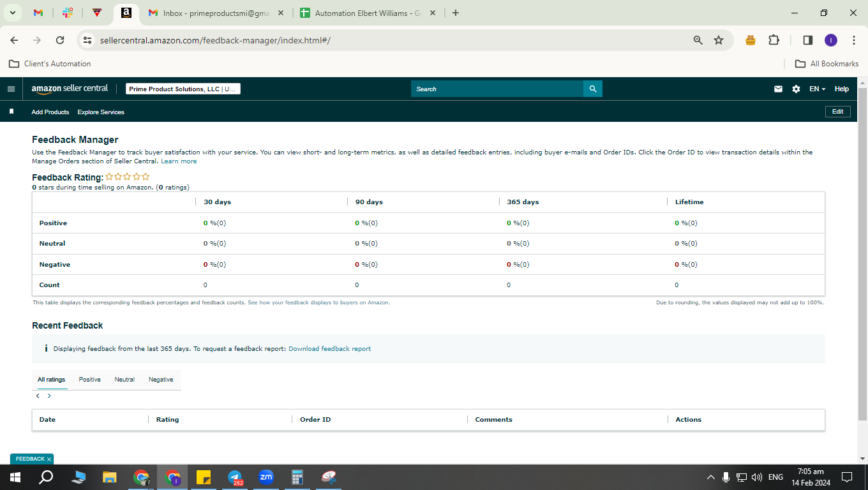The height and width of the screenshot is (490, 868).
Task: Click Download feedback report link
Action: click(329, 348)
